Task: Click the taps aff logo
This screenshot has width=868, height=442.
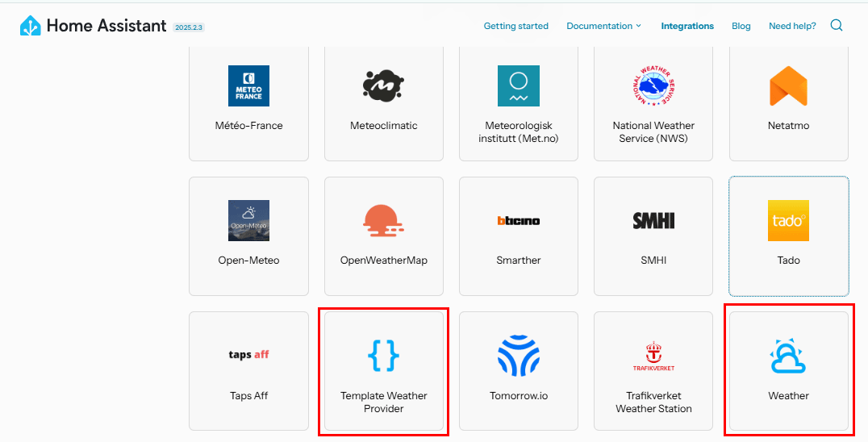Action: 248,355
